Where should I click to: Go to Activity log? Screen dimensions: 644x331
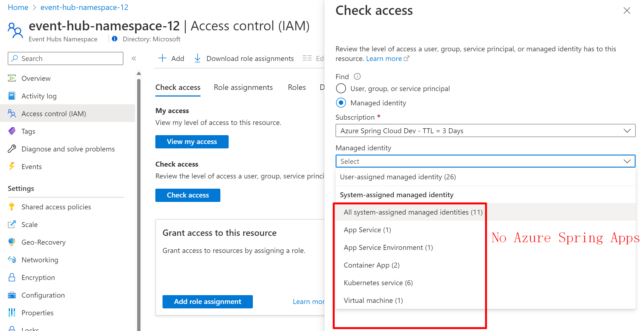pyautogui.click(x=67, y=96)
